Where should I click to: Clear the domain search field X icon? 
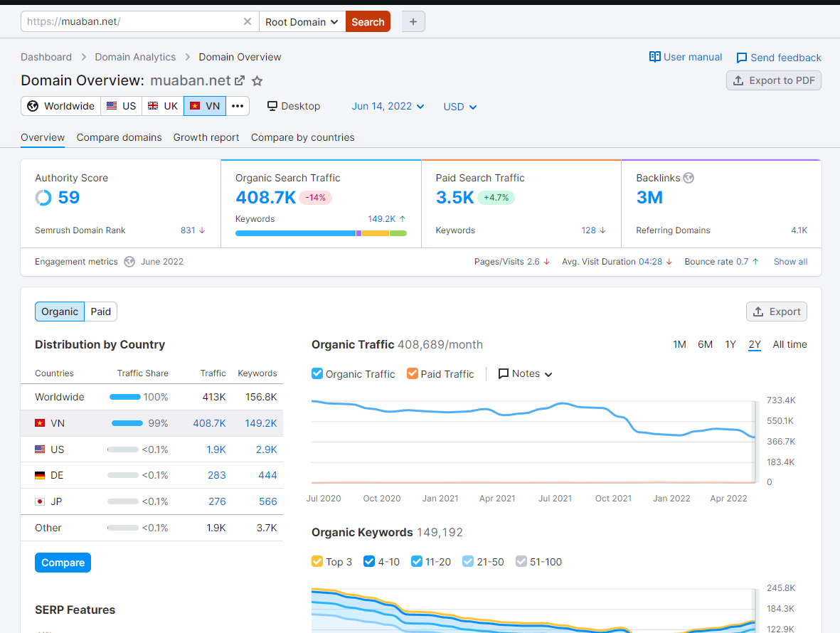tap(247, 21)
